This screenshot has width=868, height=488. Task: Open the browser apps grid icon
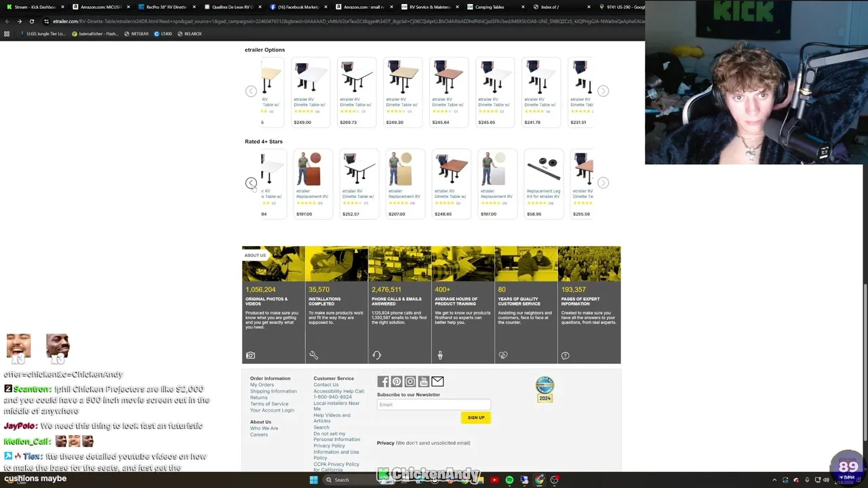pyautogui.click(x=7, y=34)
